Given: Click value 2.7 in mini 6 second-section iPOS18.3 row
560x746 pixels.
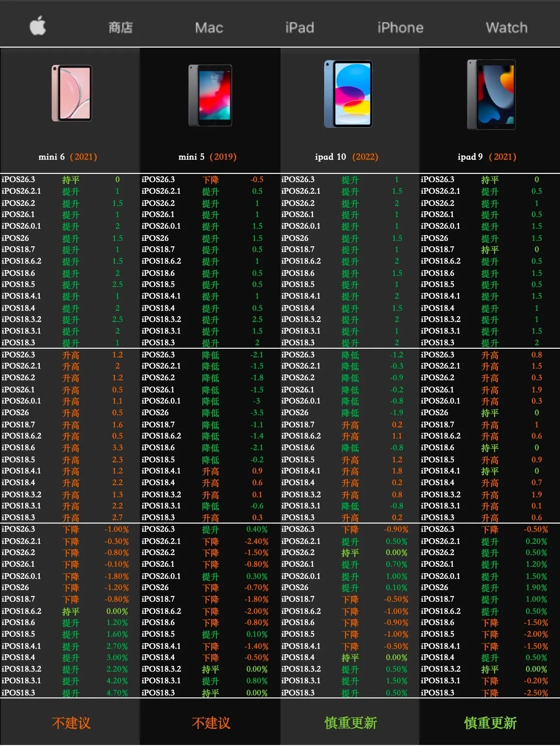Looking at the screenshot, I should tap(117, 518).
